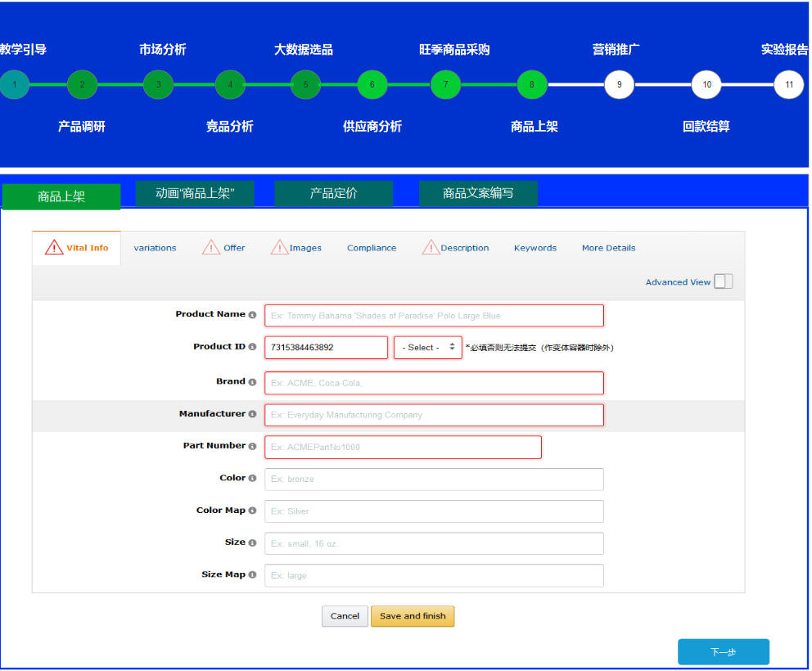Click progress step circle number 11
This screenshot has width=812, height=671.
[788, 84]
